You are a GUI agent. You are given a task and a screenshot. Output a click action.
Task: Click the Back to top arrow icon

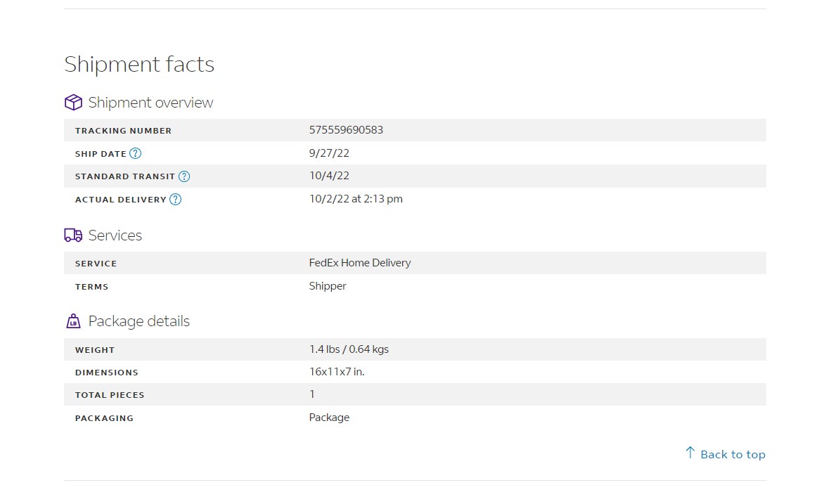point(690,453)
